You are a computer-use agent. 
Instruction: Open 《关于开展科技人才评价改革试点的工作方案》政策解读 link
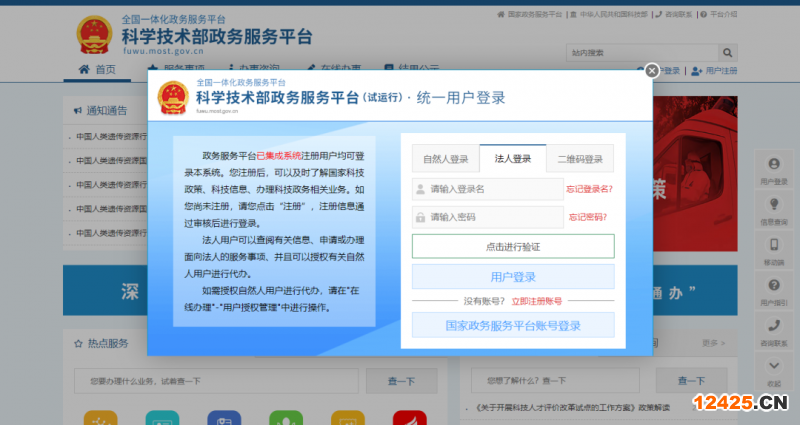tap(572, 408)
